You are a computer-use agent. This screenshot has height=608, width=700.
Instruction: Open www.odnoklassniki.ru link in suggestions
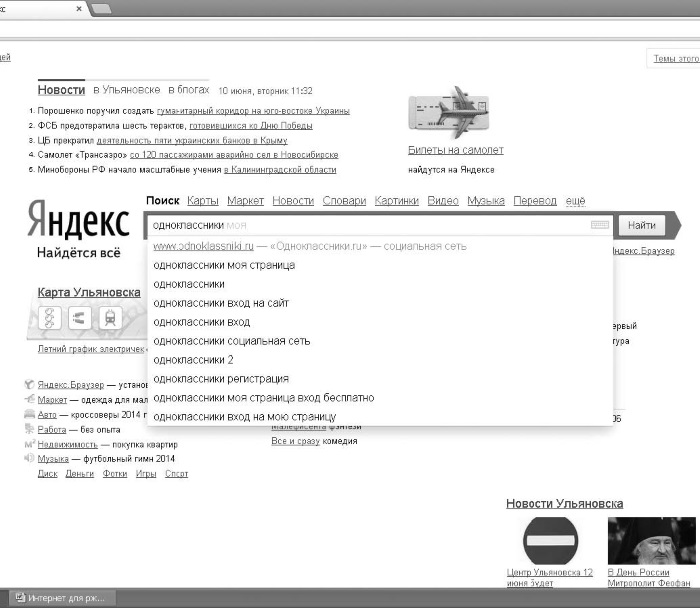(203, 246)
